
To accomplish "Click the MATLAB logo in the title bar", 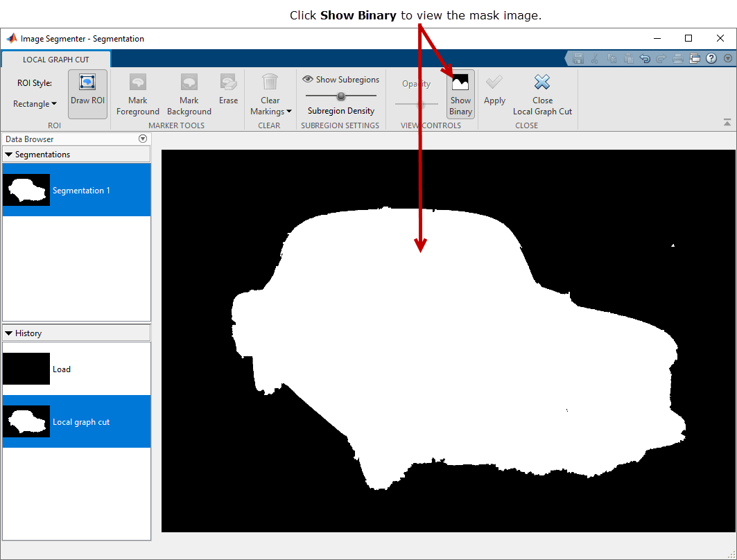I will click(11, 39).
